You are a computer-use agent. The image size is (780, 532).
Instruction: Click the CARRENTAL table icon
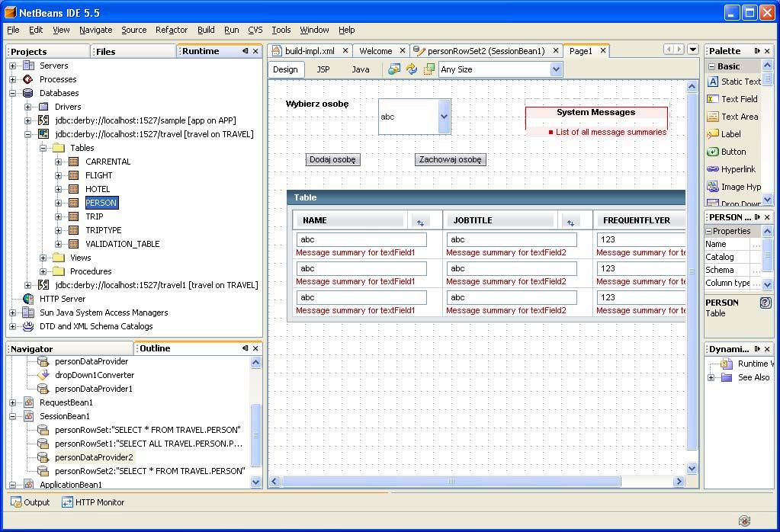tap(74, 162)
